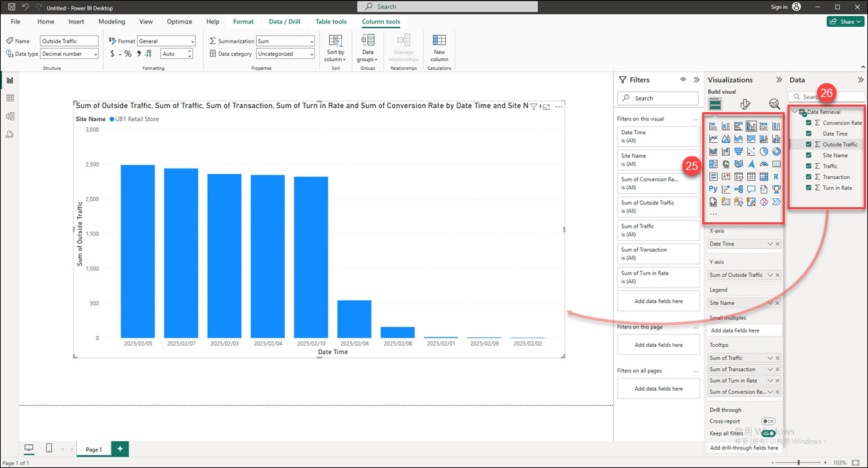Choose the funnel chart visual
Screen dimensions: 868x468
(739, 151)
